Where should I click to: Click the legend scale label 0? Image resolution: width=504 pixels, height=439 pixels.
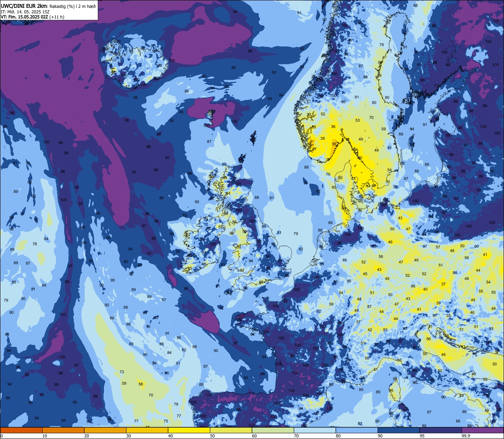[2, 436]
